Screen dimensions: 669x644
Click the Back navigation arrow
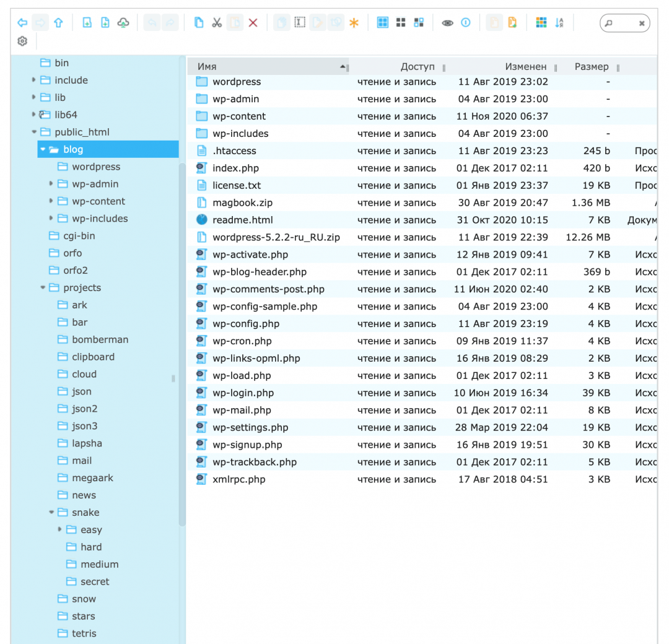(22, 23)
